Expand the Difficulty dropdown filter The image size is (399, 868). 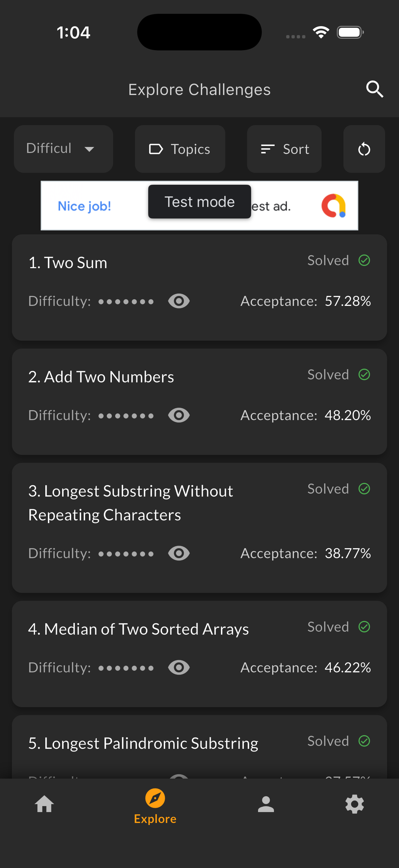click(63, 149)
